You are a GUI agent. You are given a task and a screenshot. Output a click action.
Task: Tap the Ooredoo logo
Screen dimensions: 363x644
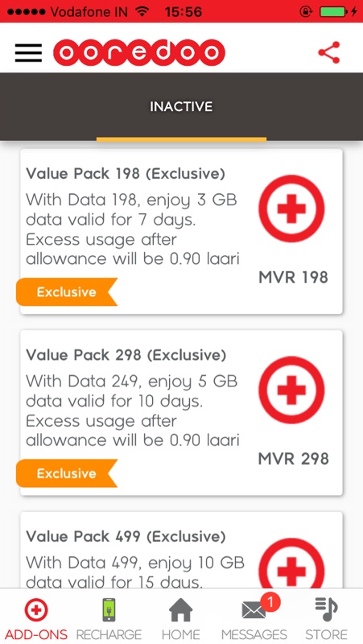[139, 52]
